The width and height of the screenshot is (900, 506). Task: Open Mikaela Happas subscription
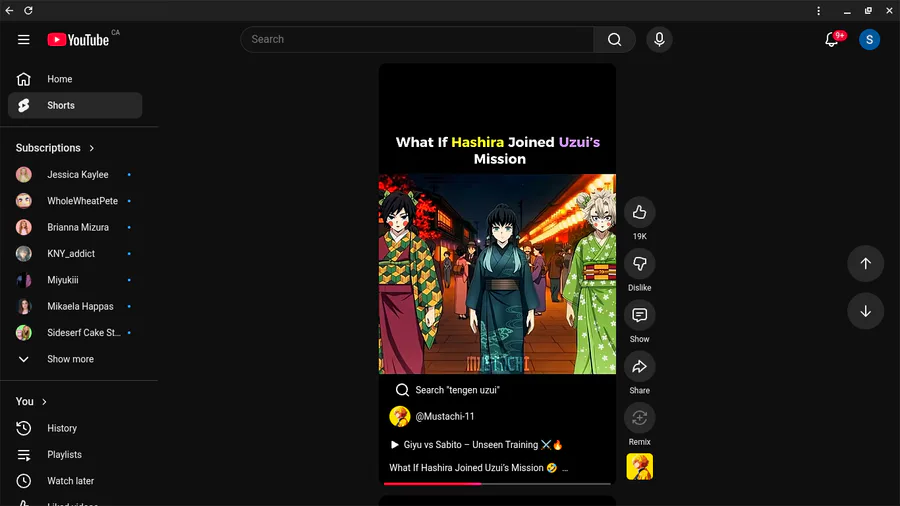point(75,306)
